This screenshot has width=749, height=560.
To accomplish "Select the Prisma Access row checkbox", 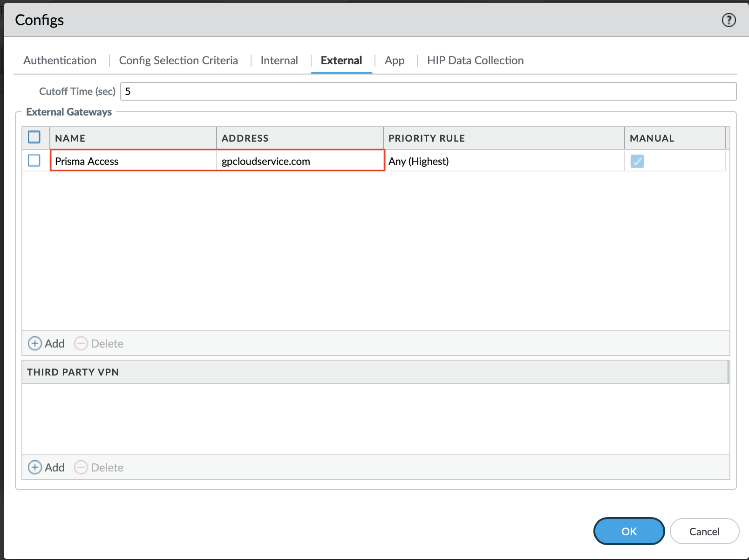I will coord(34,161).
